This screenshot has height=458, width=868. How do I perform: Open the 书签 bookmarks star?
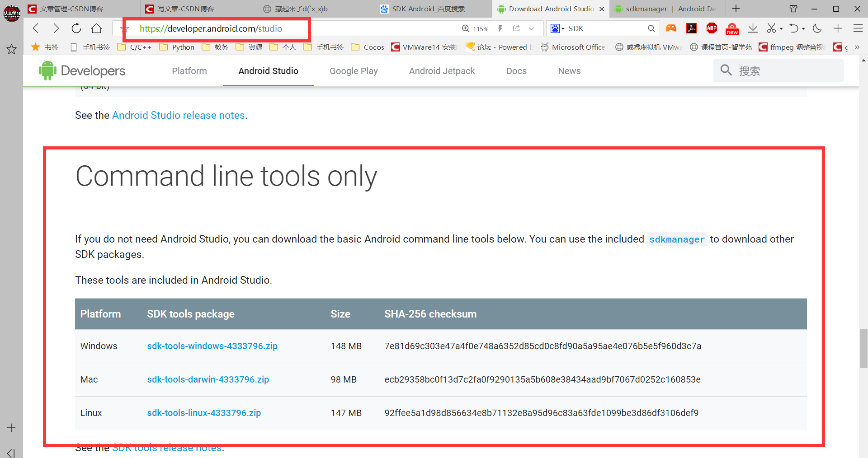point(45,47)
